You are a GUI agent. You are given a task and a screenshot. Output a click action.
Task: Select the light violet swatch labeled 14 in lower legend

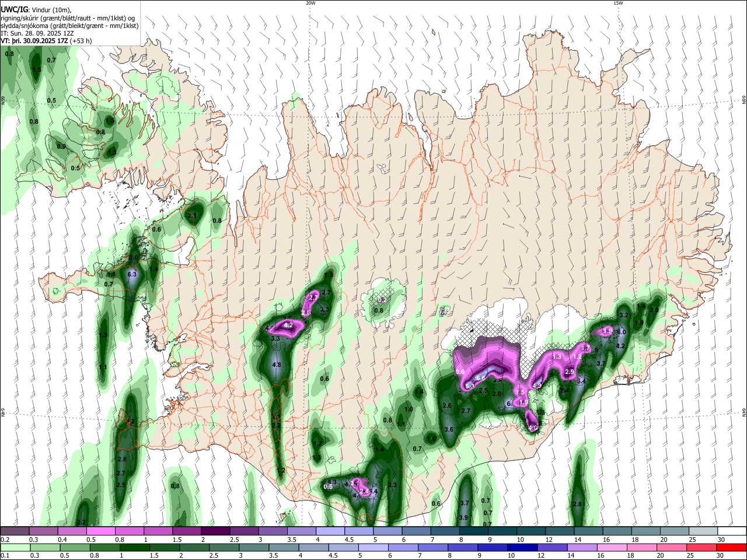pos(582,547)
